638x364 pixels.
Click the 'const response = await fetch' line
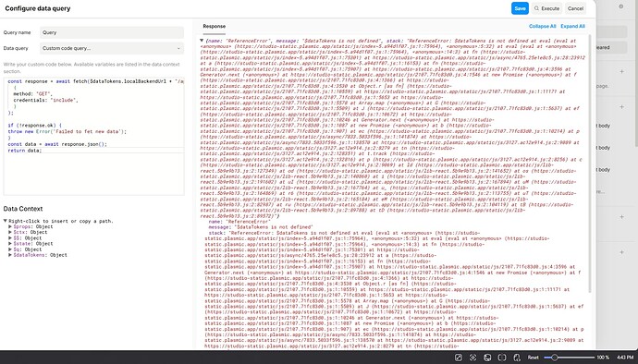pos(95,81)
